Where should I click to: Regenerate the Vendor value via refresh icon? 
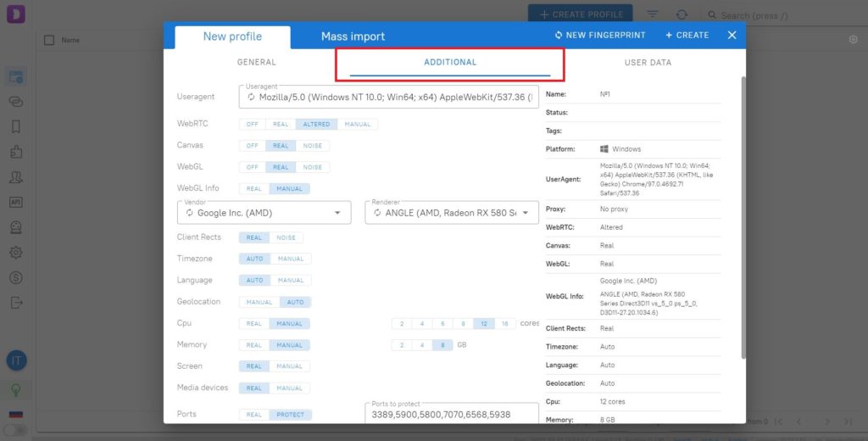pos(189,213)
